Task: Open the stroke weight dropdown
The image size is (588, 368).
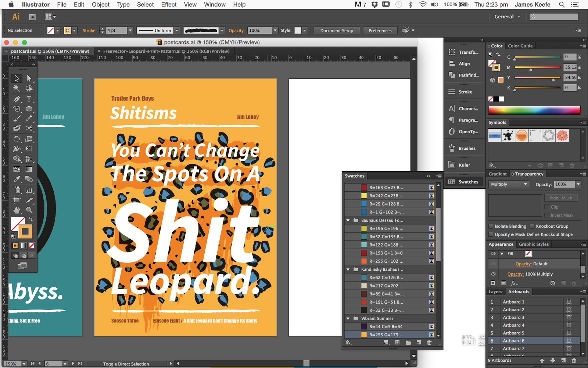Action: point(130,31)
